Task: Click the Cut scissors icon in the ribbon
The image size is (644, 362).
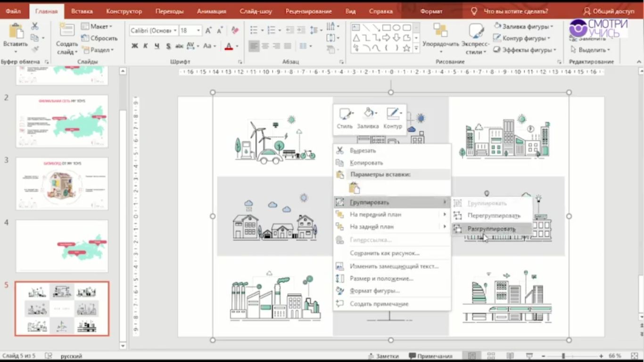Action: coord(34,26)
